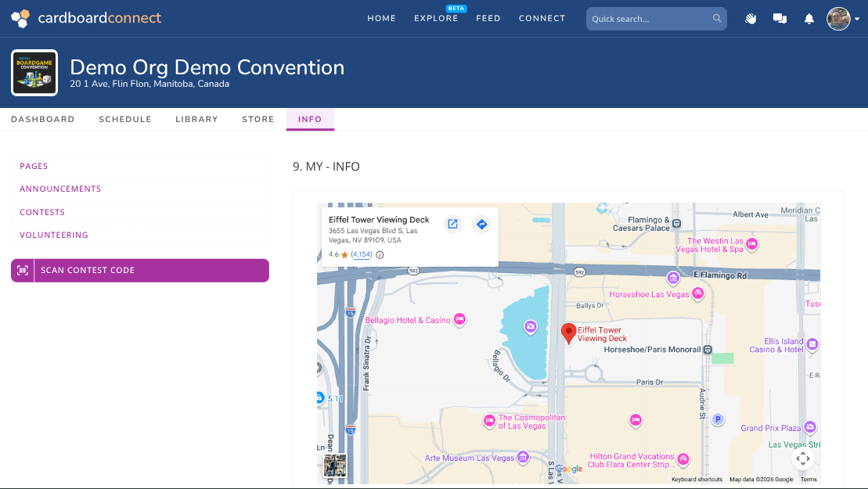The height and width of the screenshot is (489, 868).
Task: Click The Westin Las Vegas marker
Action: point(751,244)
